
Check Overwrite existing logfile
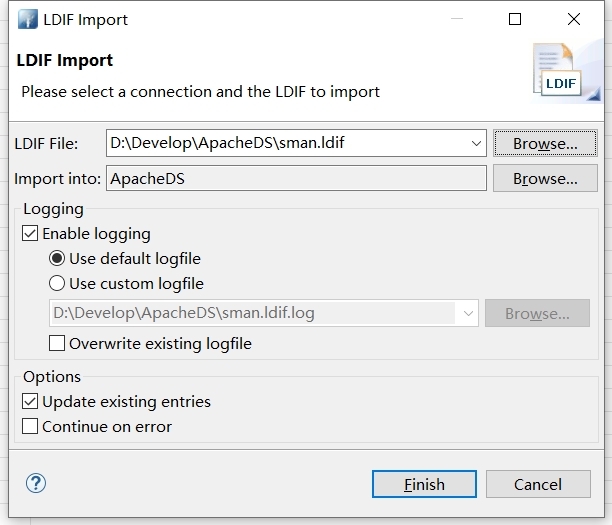[58, 344]
